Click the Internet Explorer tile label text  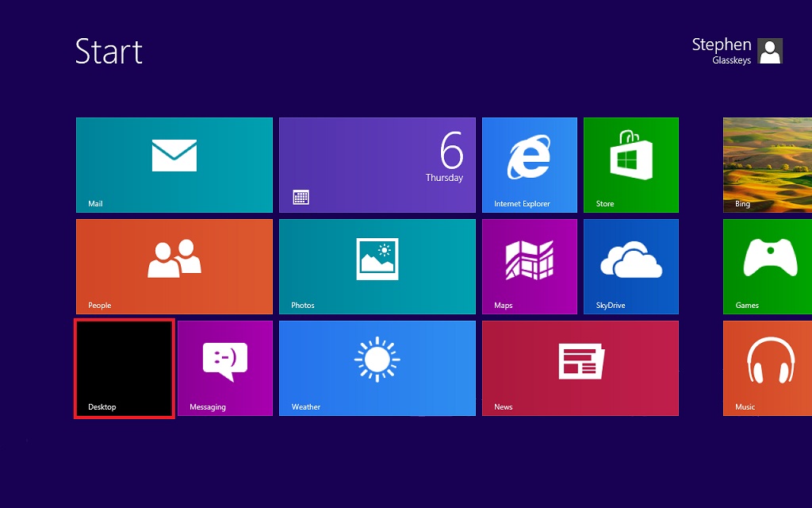(522, 204)
